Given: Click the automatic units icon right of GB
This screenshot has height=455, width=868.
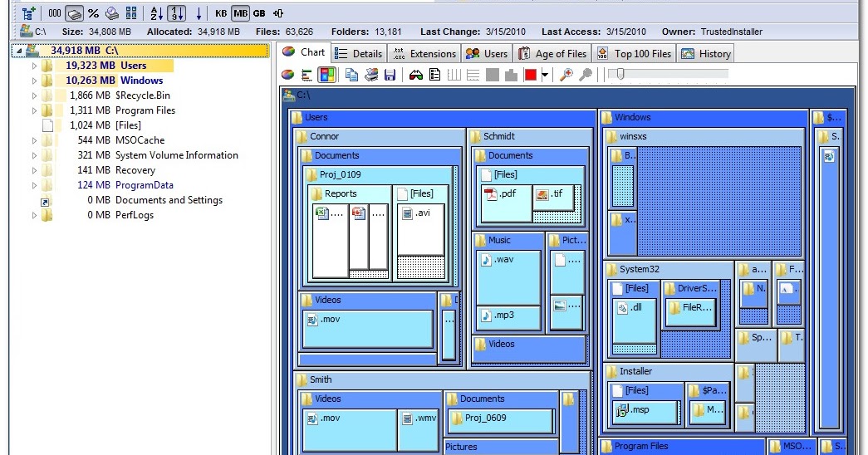Looking at the screenshot, I should (x=278, y=13).
